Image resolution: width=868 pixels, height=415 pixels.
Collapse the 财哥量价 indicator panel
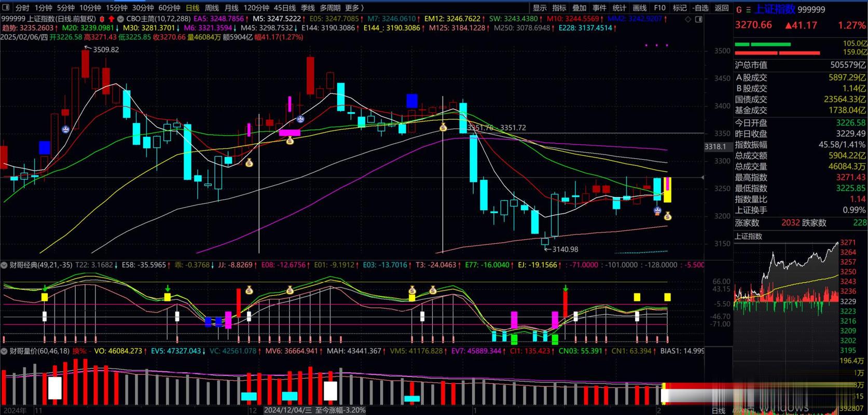(5, 351)
